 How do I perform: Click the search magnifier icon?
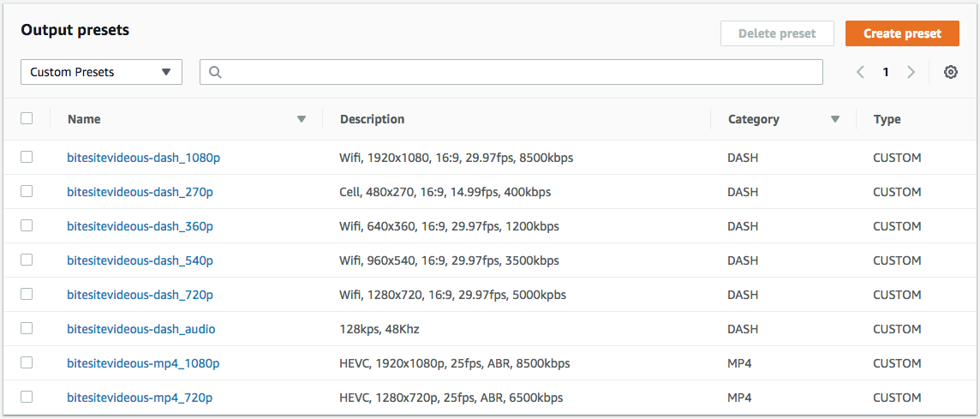(214, 72)
